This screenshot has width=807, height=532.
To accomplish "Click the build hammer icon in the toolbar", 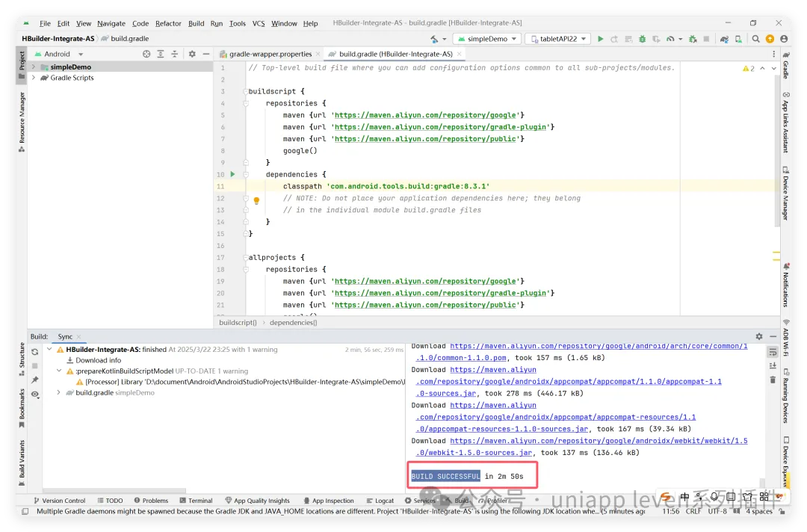I will 435,39.
